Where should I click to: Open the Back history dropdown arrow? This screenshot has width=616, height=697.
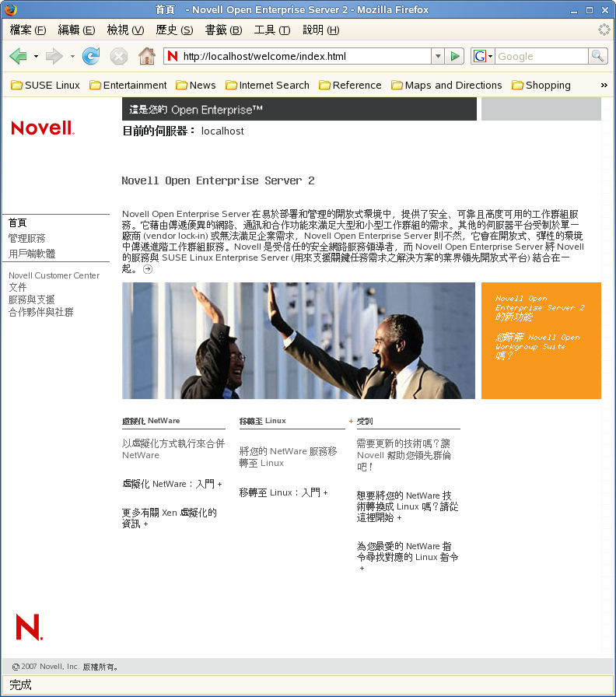[x=36, y=57]
